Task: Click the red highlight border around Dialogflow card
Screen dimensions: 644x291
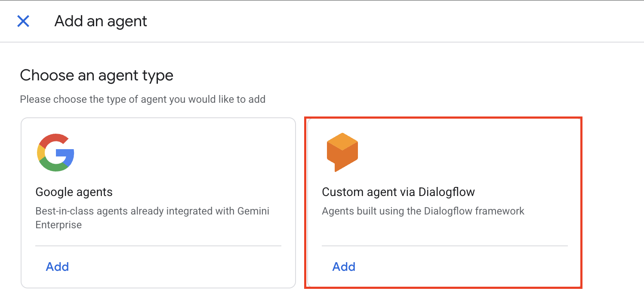Action: click(581, 202)
